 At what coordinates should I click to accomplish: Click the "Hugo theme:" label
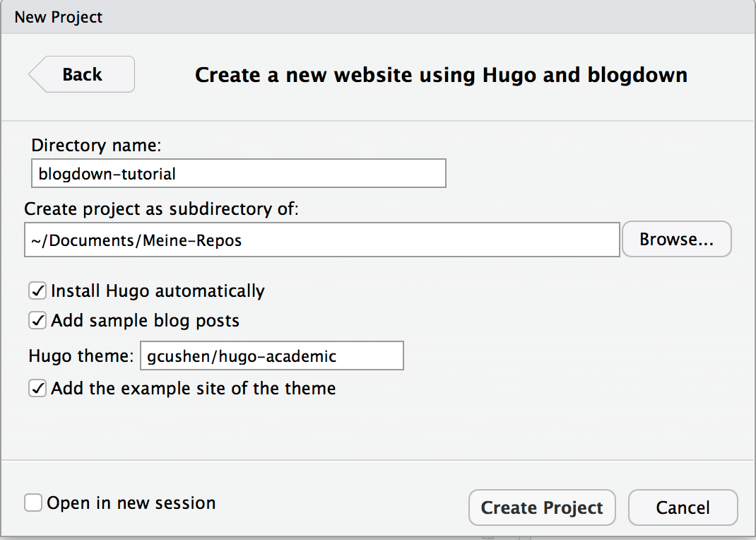click(81, 356)
